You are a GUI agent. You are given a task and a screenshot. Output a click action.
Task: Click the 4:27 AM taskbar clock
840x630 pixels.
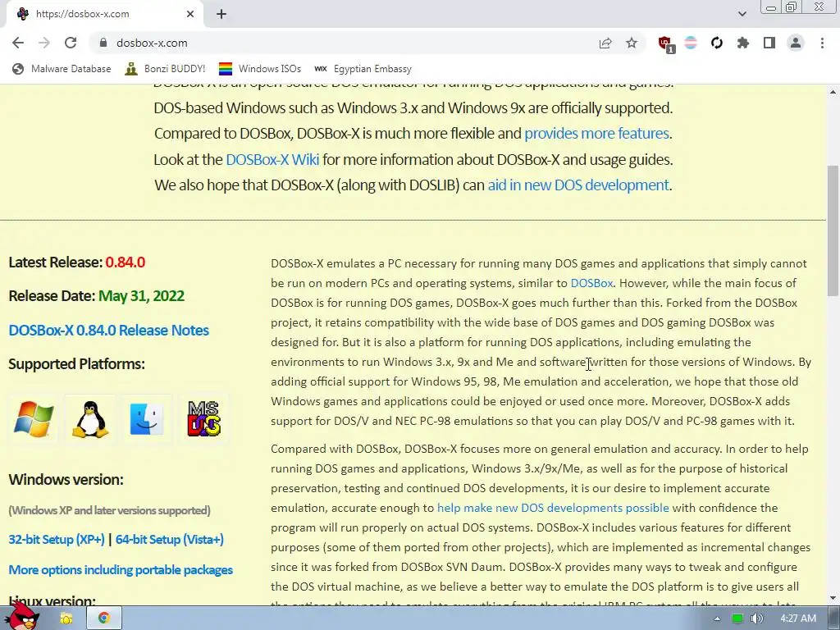click(x=798, y=619)
